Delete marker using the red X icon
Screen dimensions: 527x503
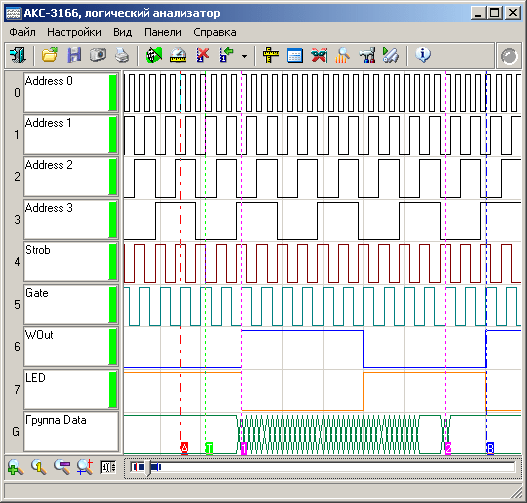pos(202,55)
